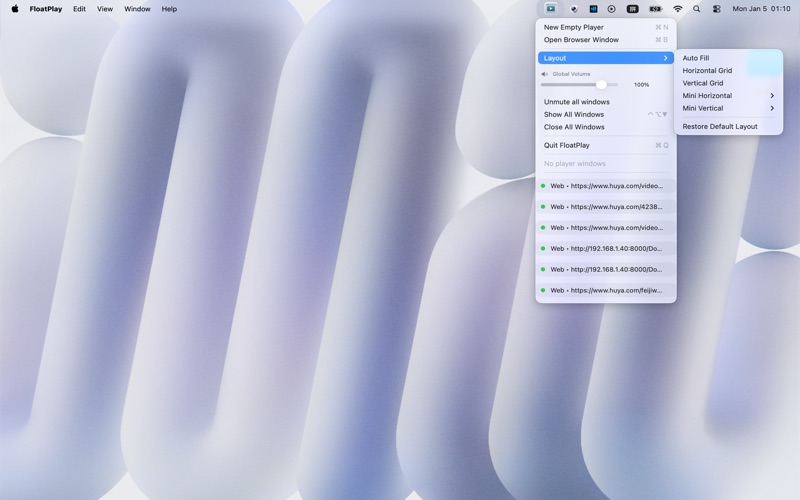The height and width of the screenshot is (500, 800).
Task: Select Vertical Grid layout
Action: [728, 83]
